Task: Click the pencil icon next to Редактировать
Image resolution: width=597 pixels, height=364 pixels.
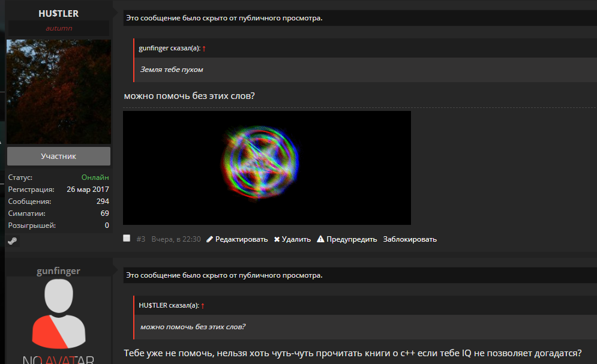Action: click(x=209, y=239)
